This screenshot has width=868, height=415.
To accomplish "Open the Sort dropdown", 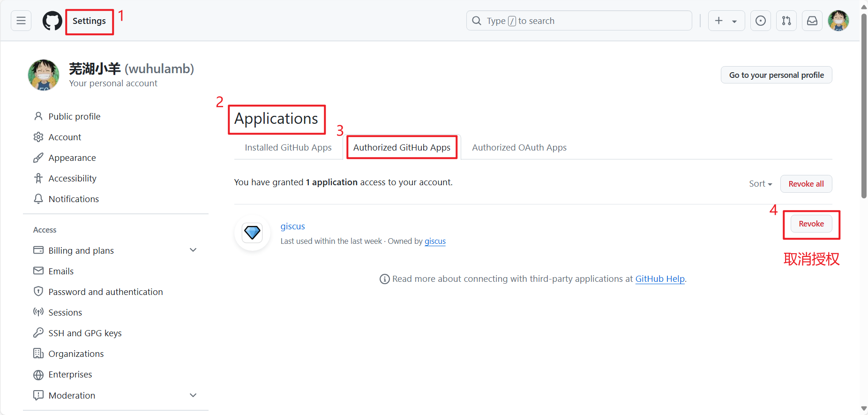I will pos(760,184).
